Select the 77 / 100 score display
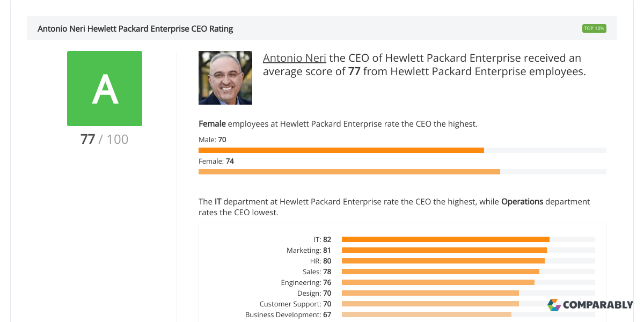Screen dimensions: 644x322 [104, 139]
